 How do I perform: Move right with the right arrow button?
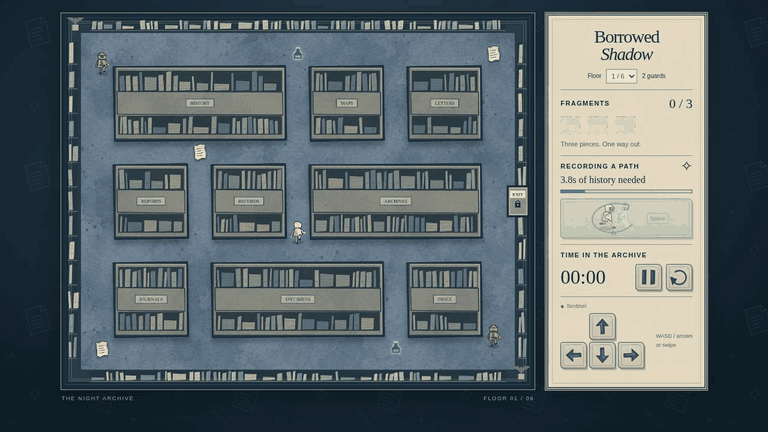point(631,355)
